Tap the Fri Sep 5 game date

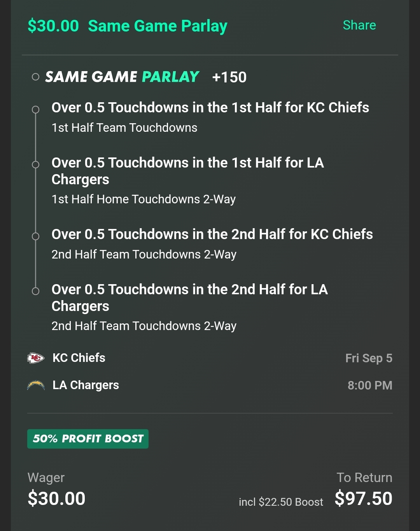point(369,358)
